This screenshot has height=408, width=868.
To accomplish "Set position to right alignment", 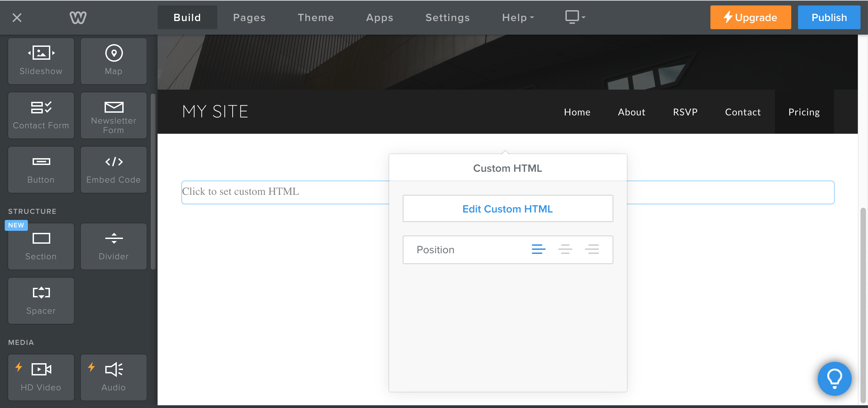I will coord(592,249).
